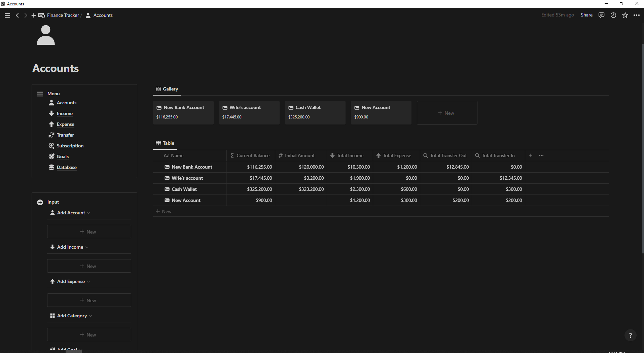Go forward with the right arrow
Image resolution: width=644 pixels, height=353 pixels.
coord(26,15)
